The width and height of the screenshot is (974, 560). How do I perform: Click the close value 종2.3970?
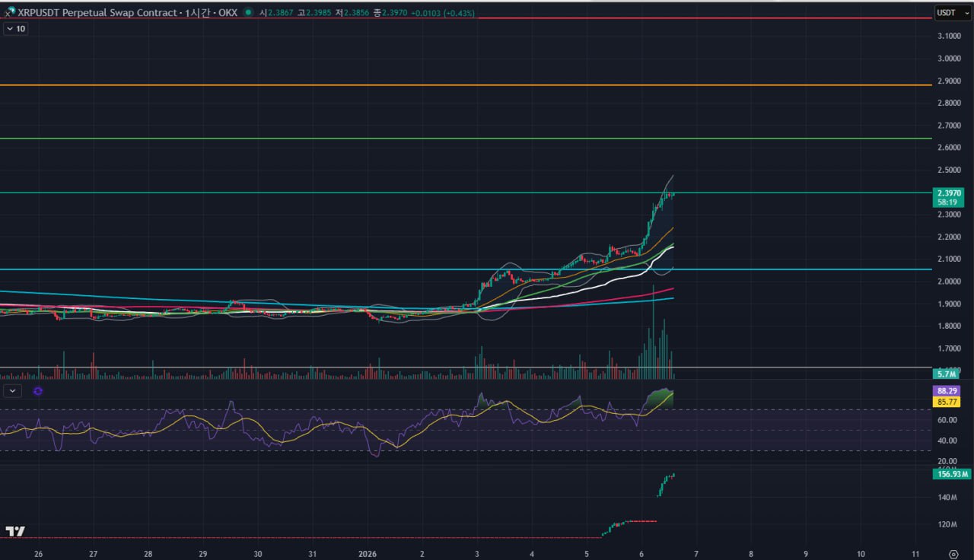click(x=390, y=13)
